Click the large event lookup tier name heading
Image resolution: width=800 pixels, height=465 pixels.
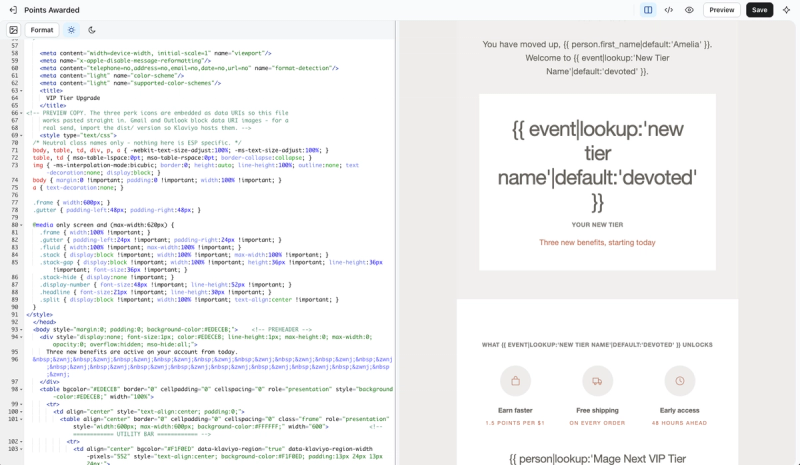[x=597, y=165]
